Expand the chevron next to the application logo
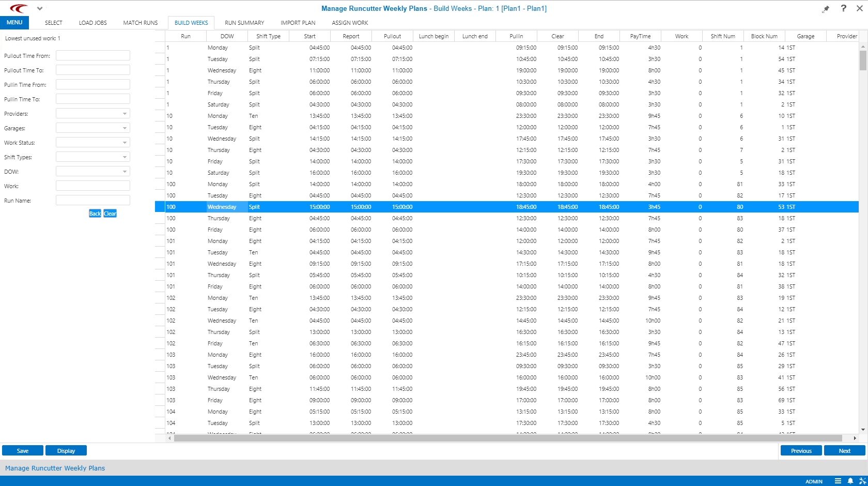 [x=40, y=8]
